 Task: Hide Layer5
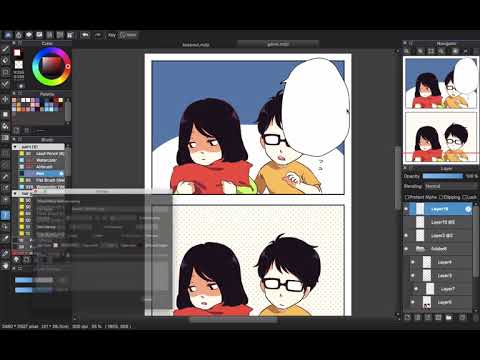(x=413, y=276)
